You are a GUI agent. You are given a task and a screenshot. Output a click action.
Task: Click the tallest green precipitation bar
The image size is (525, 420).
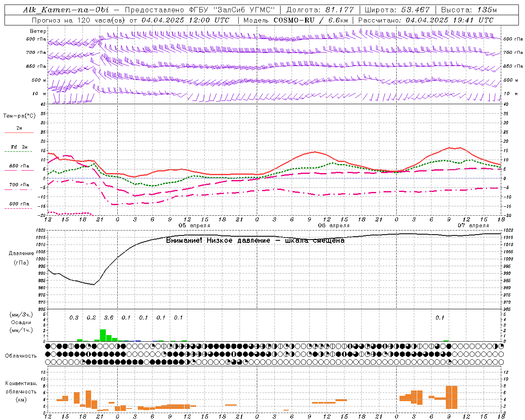click(103, 336)
